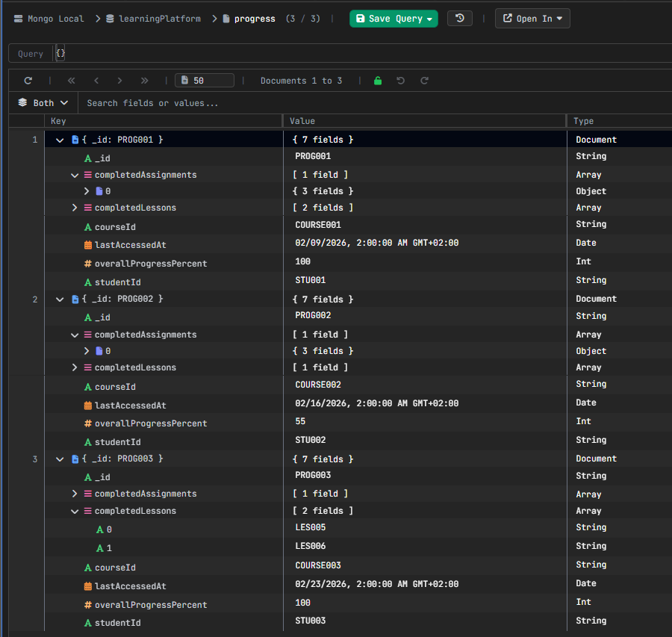Image resolution: width=672 pixels, height=637 pixels.
Task: Go to first page of documents
Action: coord(72,81)
